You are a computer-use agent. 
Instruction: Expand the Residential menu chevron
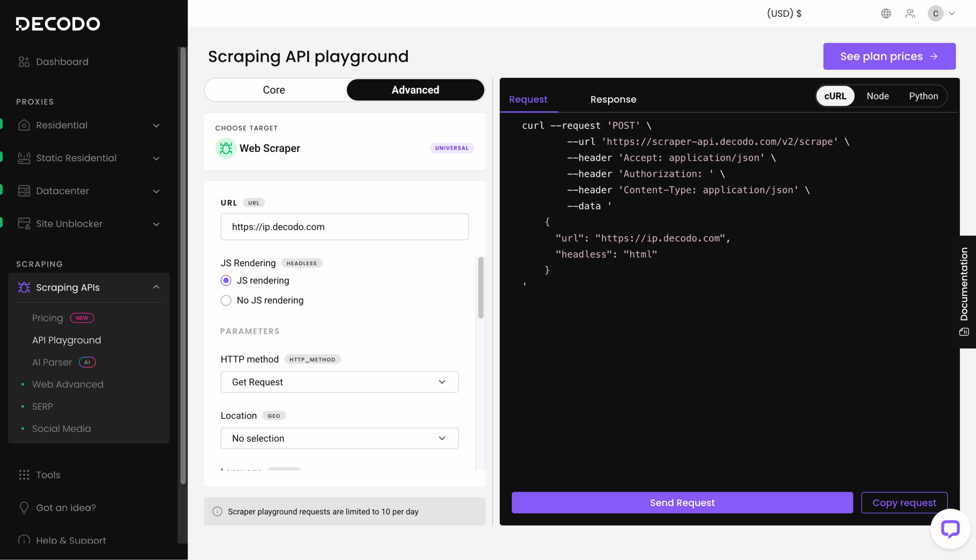(156, 125)
